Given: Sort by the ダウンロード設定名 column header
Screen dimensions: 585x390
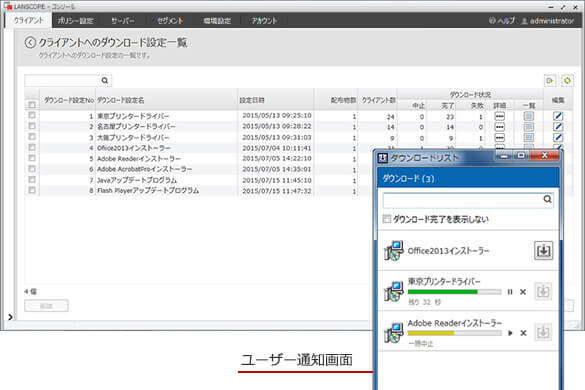Looking at the screenshot, I should point(166,100).
